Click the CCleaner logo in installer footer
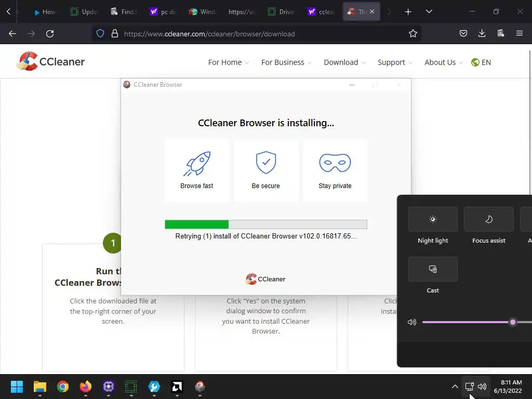The image size is (532, 399). 265,279
